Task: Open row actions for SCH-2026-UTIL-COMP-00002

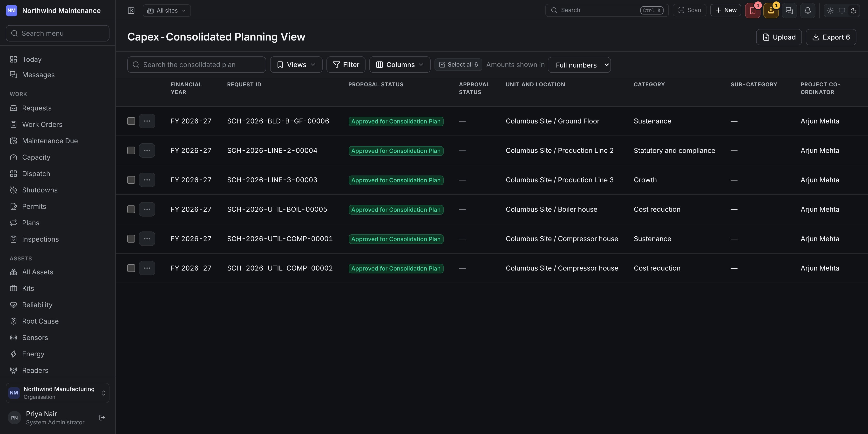Action: (x=147, y=268)
